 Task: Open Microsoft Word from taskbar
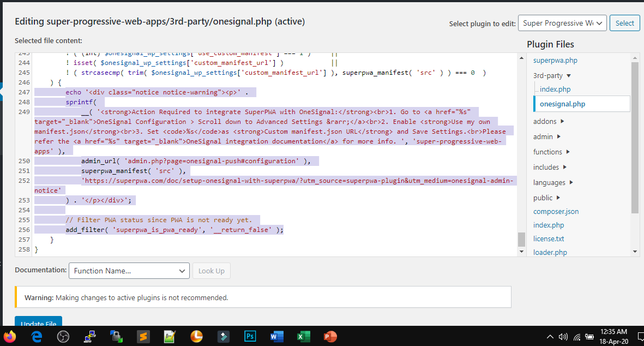[276, 337]
